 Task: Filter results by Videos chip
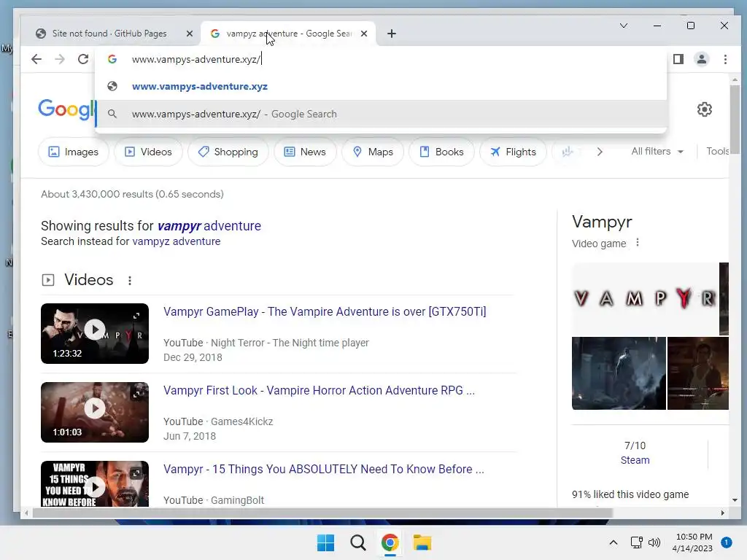[x=148, y=152]
